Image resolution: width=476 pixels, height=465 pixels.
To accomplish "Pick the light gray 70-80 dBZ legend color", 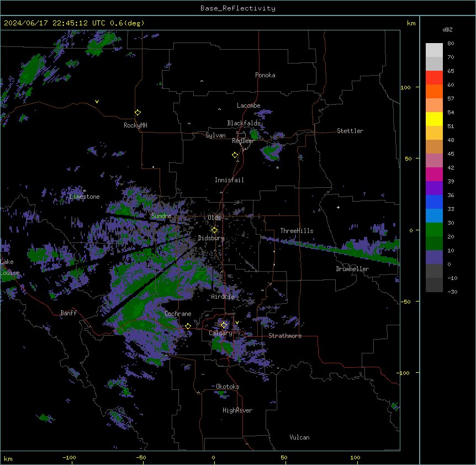I will coord(434,50).
